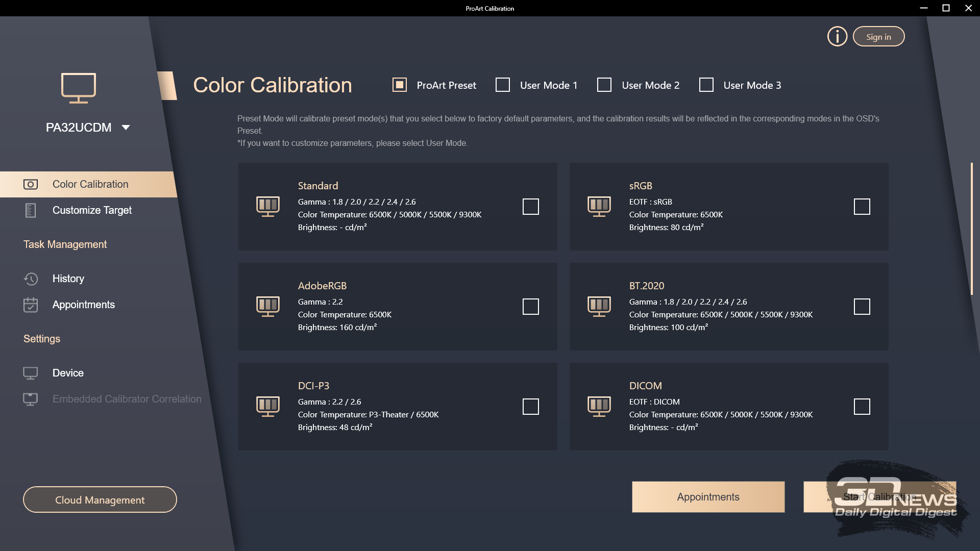Image resolution: width=980 pixels, height=551 pixels.
Task: Click the monitor icon in DCI-P3 card
Action: click(x=268, y=407)
